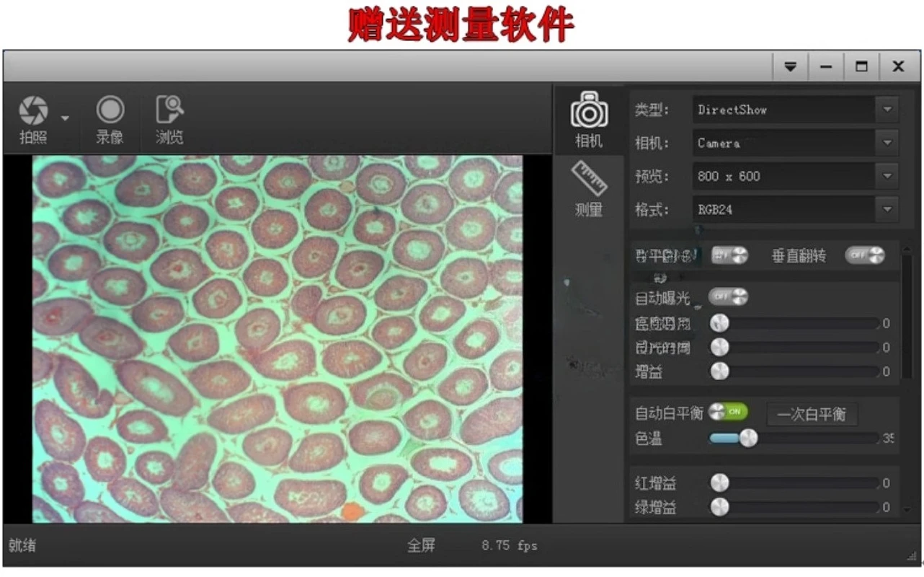The image size is (924, 577).
Task: Click the 8.75 fps readout
Action: (x=510, y=546)
